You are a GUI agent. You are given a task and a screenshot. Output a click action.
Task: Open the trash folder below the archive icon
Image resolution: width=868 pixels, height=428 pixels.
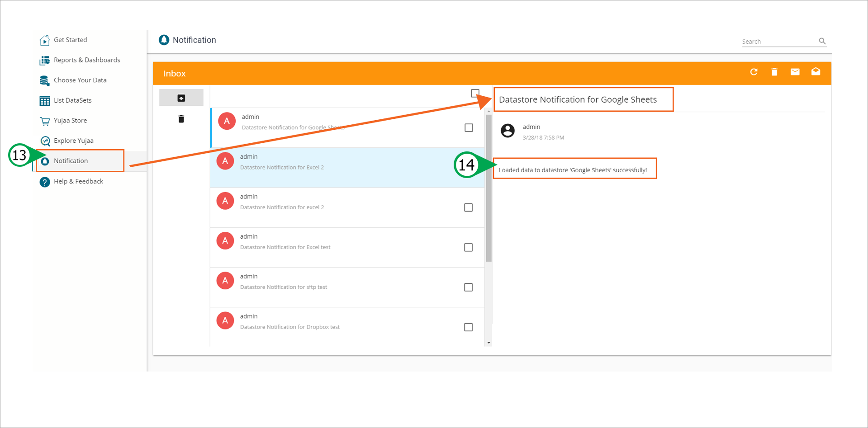tap(181, 119)
